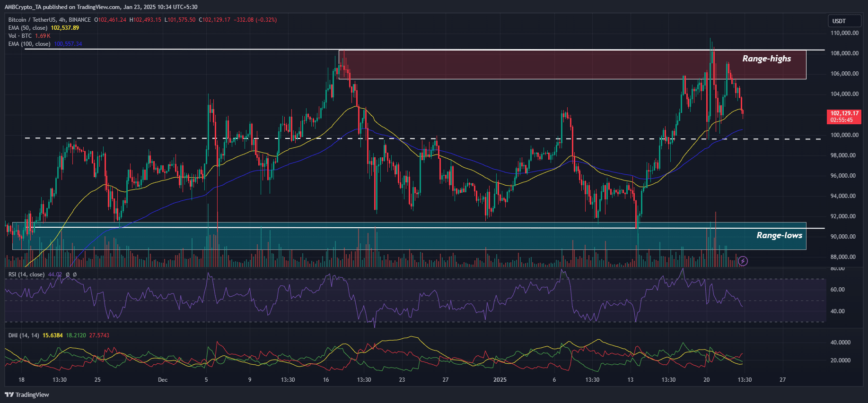Click the EMA 100 value 100,557.34
The height and width of the screenshot is (403, 868).
point(68,44)
